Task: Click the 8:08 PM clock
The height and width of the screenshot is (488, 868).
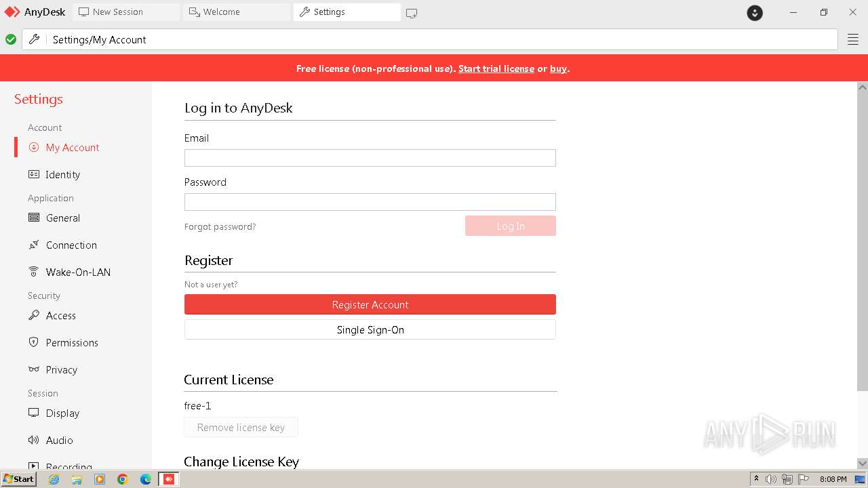Action: coord(833,479)
